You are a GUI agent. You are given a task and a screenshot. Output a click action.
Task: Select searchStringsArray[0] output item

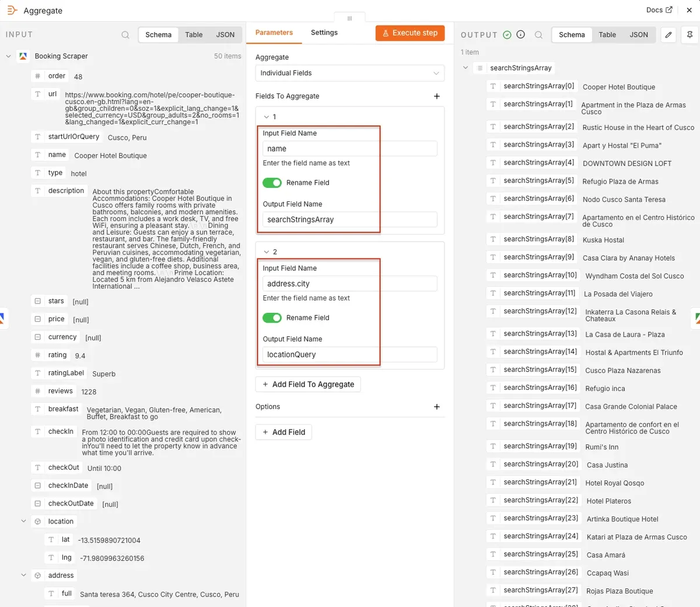(x=533, y=86)
